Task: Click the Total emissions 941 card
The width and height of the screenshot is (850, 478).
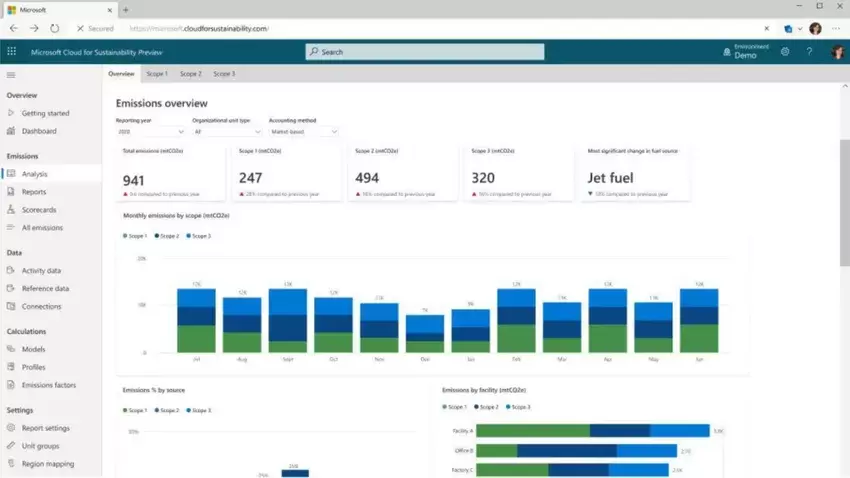Action: tap(171, 173)
